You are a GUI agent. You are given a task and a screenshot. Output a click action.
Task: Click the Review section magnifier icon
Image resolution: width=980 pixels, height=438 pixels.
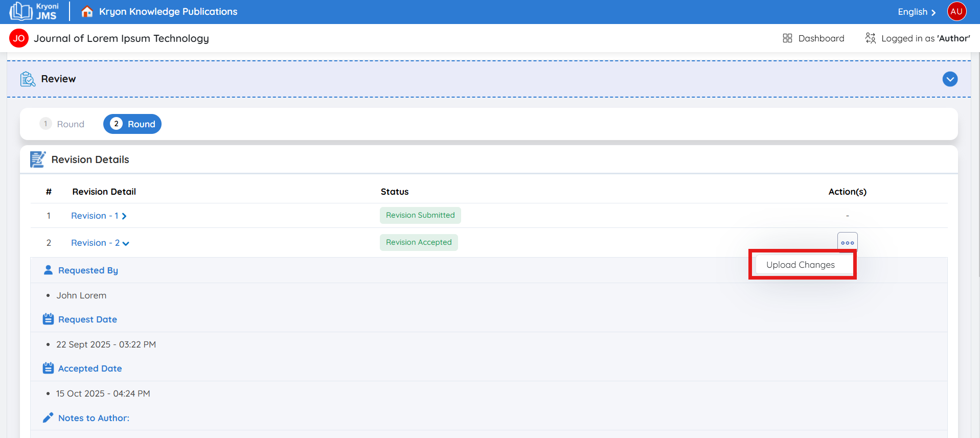point(28,79)
